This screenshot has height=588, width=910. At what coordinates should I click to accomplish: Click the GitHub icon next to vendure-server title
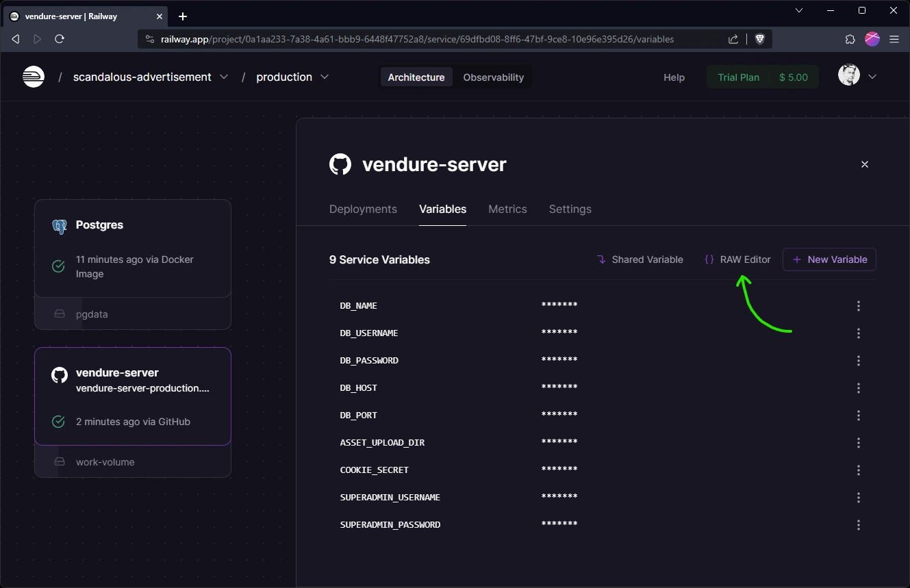(x=340, y=164)
